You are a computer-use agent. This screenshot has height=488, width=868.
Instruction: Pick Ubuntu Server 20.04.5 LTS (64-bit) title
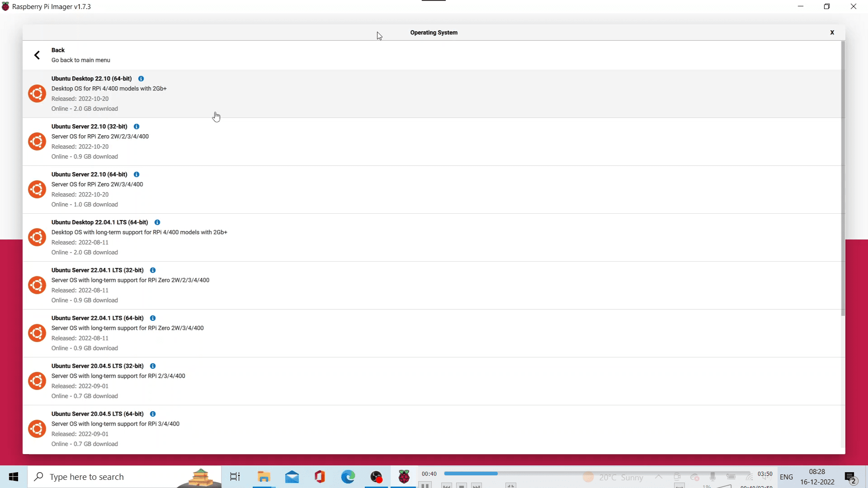click(x=98, y=414)
